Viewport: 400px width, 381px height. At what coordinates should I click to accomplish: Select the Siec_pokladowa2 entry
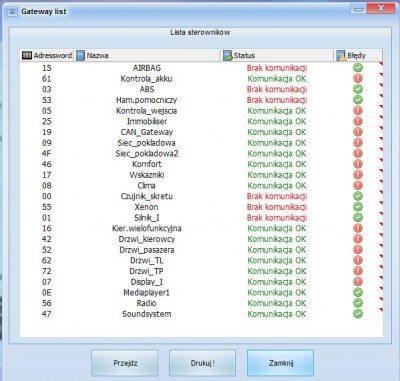147,153
